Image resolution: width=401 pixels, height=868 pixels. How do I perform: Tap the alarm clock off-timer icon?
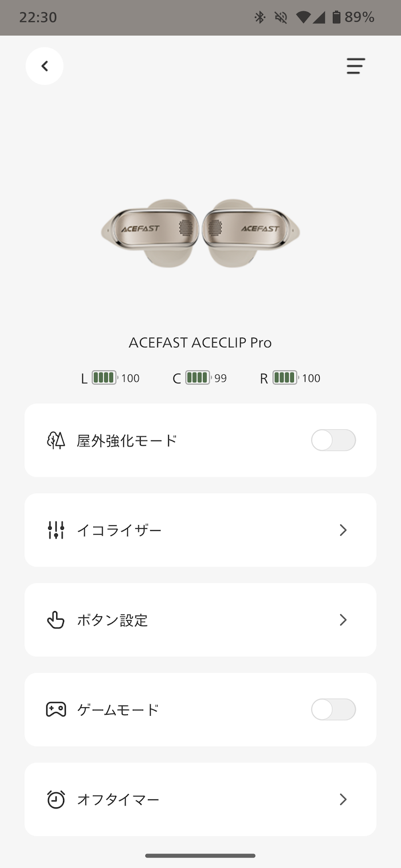coord(56,799)
